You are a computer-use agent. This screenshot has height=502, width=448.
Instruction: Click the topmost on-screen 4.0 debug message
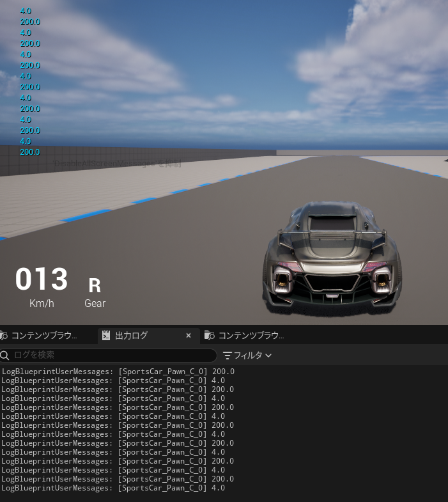[26, 11]
